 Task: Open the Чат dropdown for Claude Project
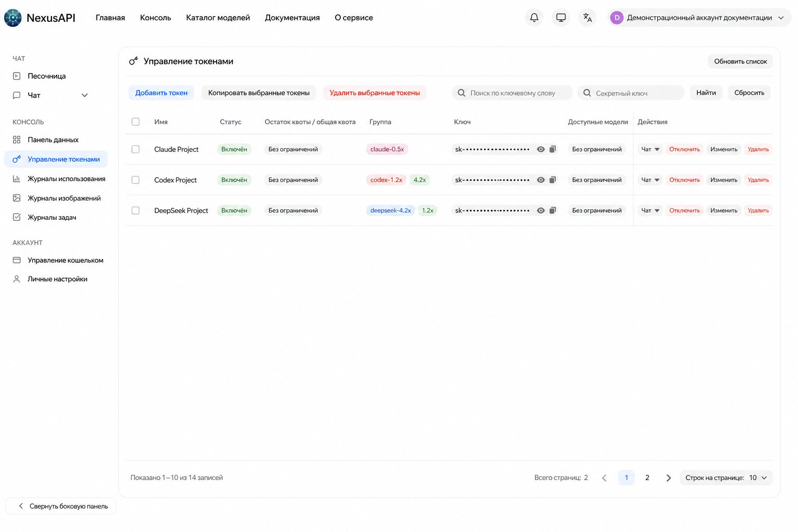(x=650, y=149)
